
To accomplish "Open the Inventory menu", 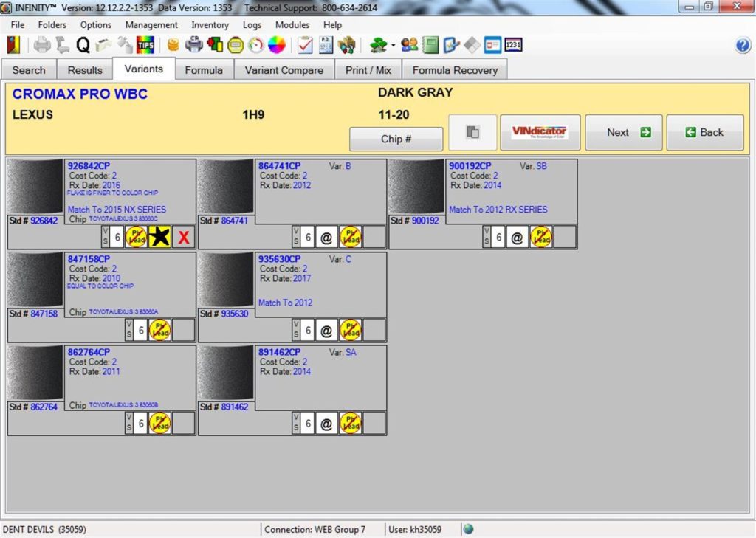I will pos(210,24).
